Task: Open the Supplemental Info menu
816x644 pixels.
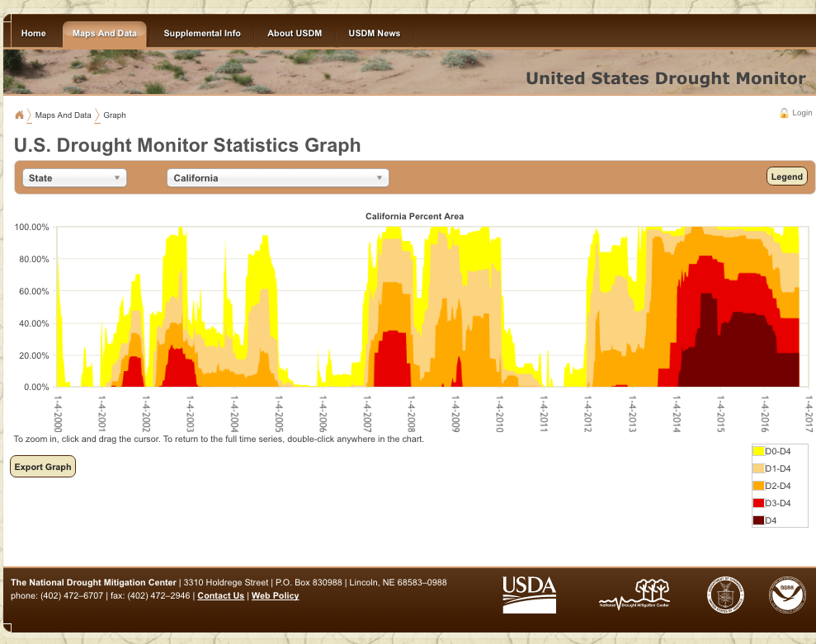Action: click(x=202, y=34)
